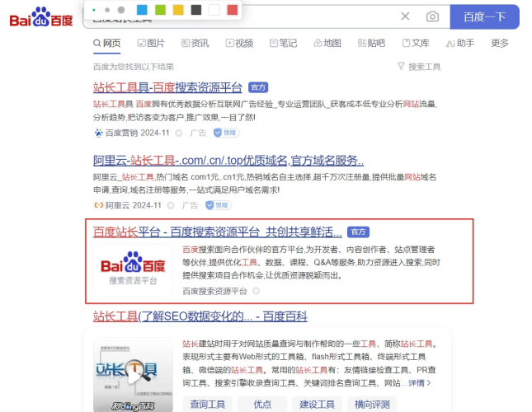This screenshot has height=412, width=532.
Task: Click 保障 badge under 阿里云 result
Action: pyautogui.click(x=218, y=205)
